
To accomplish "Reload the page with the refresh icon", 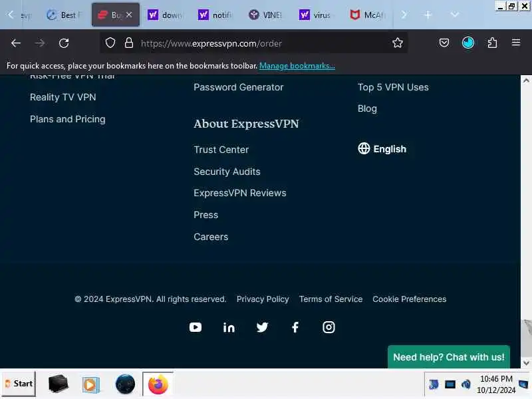I will pos(64,43).
